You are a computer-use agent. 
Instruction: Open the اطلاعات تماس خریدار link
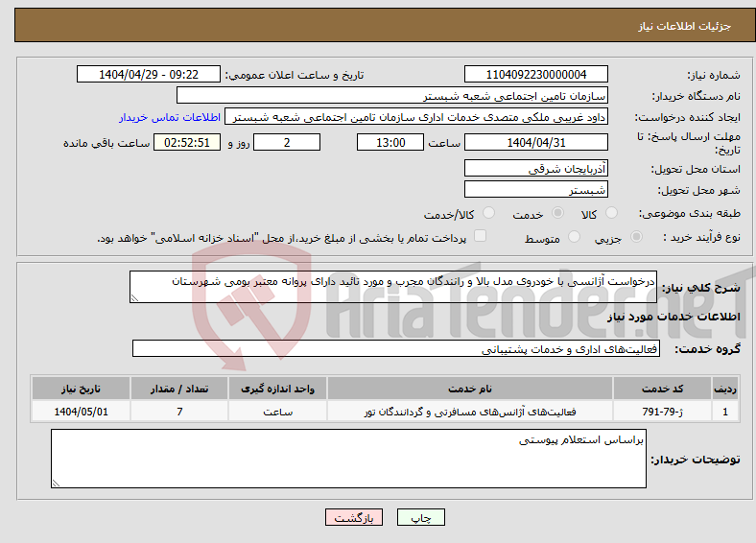170,117
